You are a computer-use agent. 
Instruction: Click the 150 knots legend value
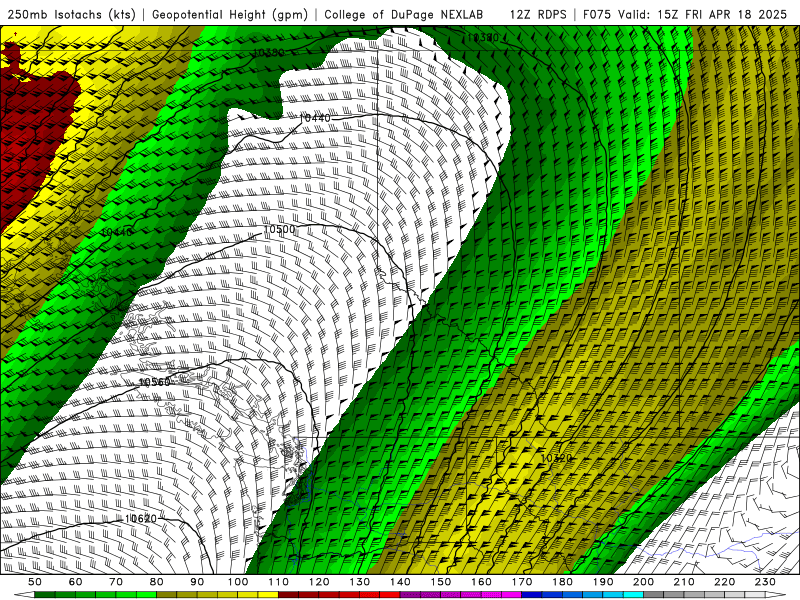click(x=441, y=582)
